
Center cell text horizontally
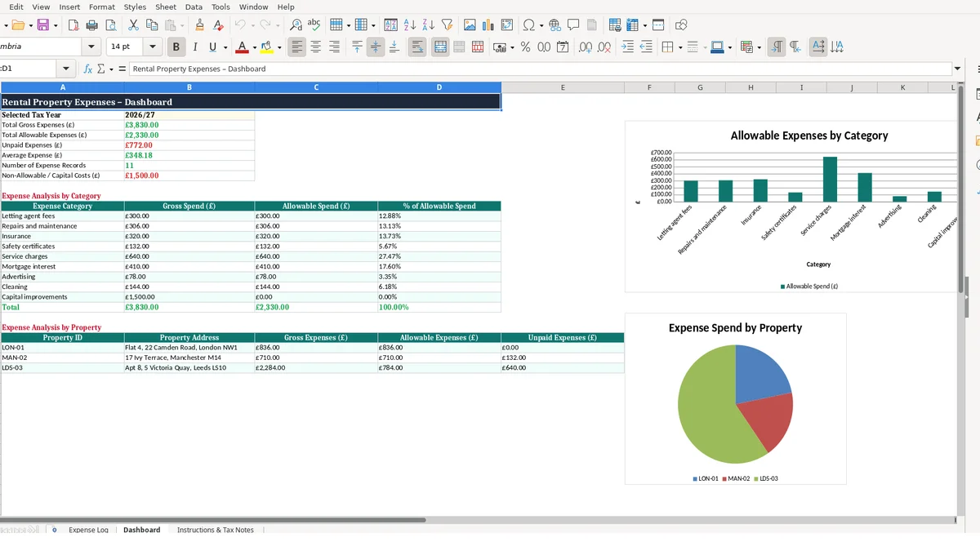(x=316, y=47)
